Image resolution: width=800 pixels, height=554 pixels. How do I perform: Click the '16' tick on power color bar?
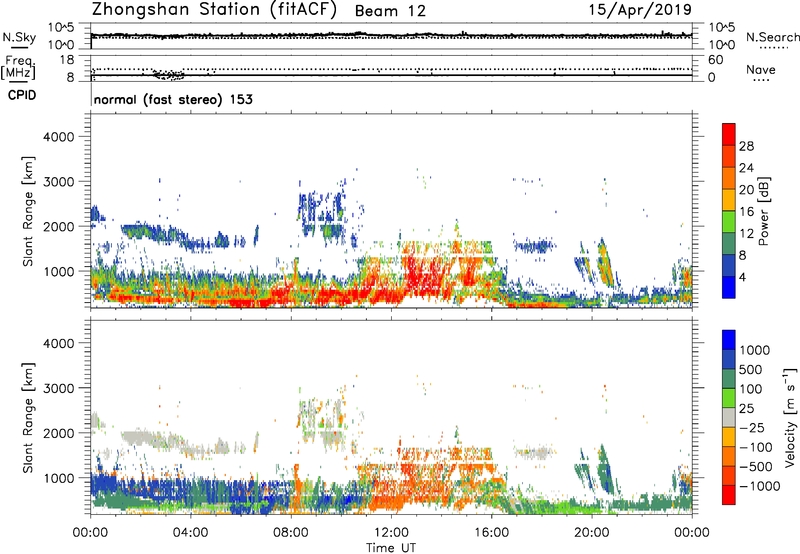[x=746, y=212]
